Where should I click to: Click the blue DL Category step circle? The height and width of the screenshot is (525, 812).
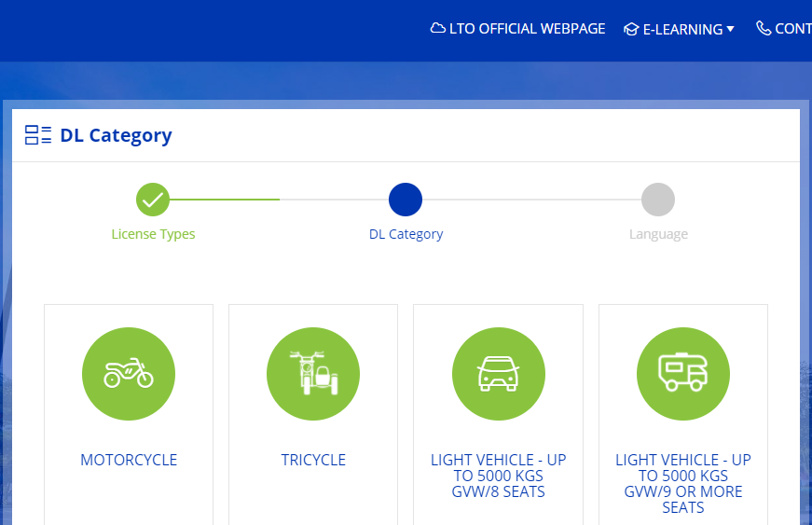[x=406, y=200]
